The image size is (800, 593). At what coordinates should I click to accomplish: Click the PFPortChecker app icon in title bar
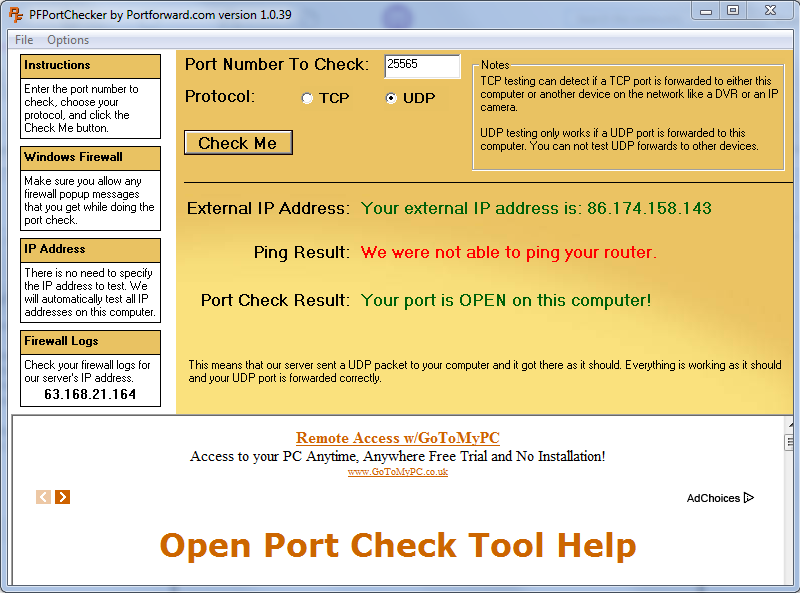pyautogui.click(x=16, y=14)
